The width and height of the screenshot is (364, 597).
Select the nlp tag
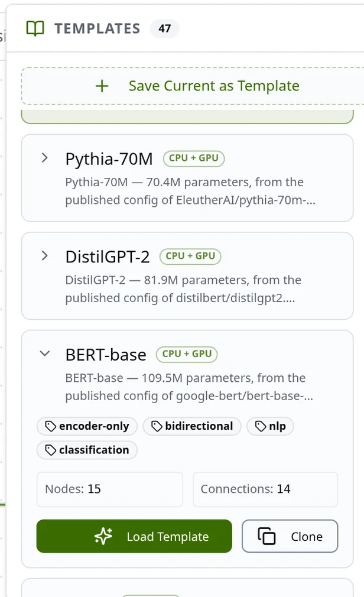tap(270, 426)
